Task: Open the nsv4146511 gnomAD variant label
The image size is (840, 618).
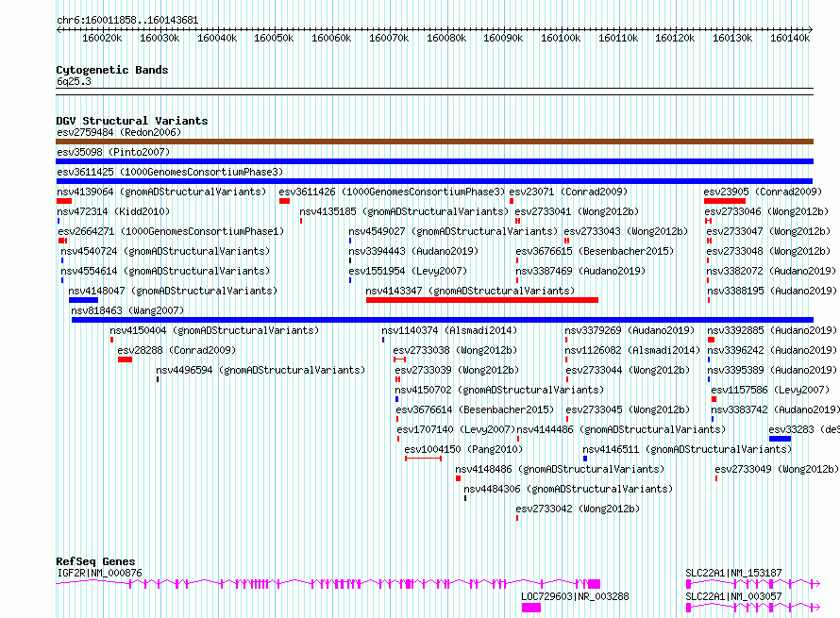Action: click(x=687, y=449)
